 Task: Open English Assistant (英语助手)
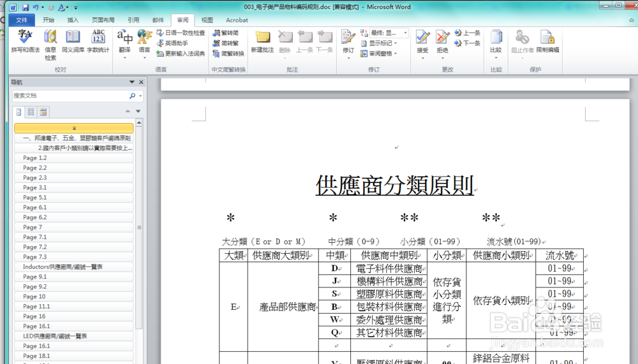tap(172, 43)
